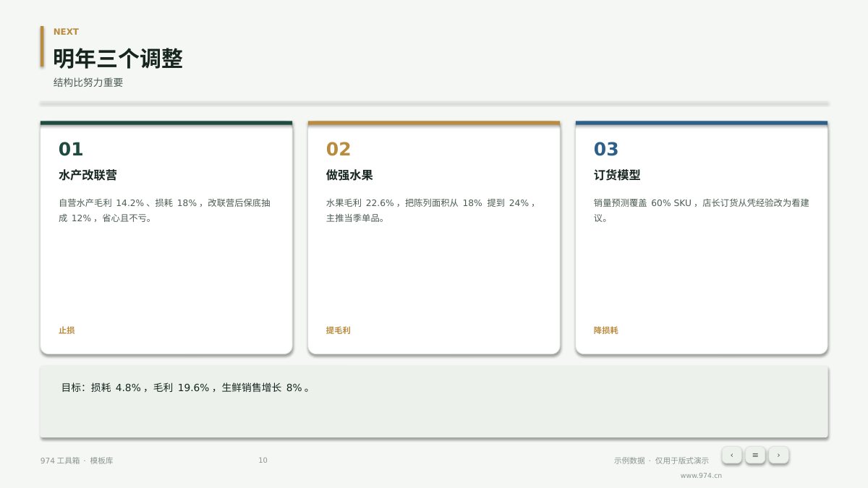This screenshot has height=488, width=868.
Task: Select the paragraph starting 自营水产毛利
Action: [166, 210]
